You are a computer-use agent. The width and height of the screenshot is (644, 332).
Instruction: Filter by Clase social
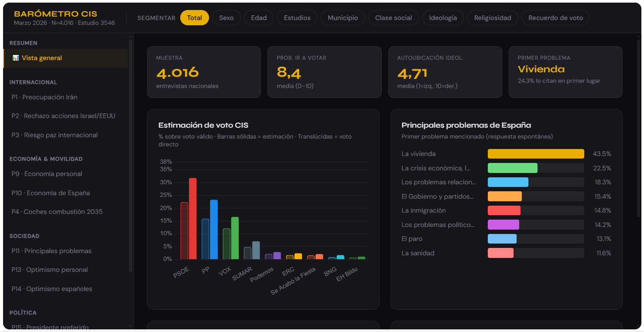pos(394,18)
